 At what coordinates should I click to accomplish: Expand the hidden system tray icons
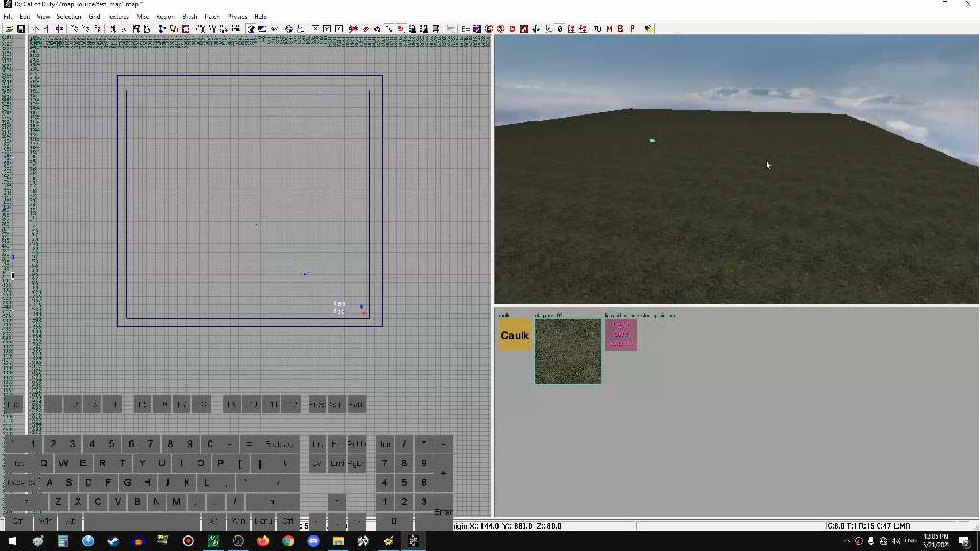847,541
